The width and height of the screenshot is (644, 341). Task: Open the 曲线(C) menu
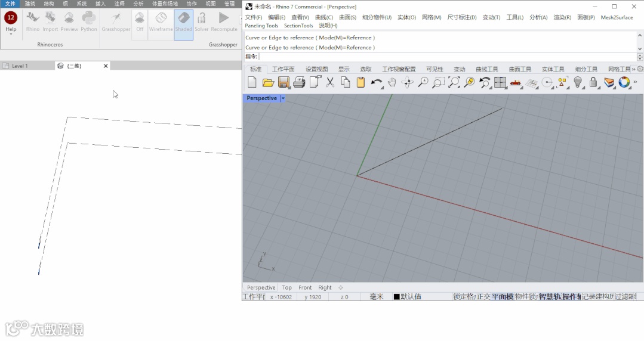pos(324,17)
